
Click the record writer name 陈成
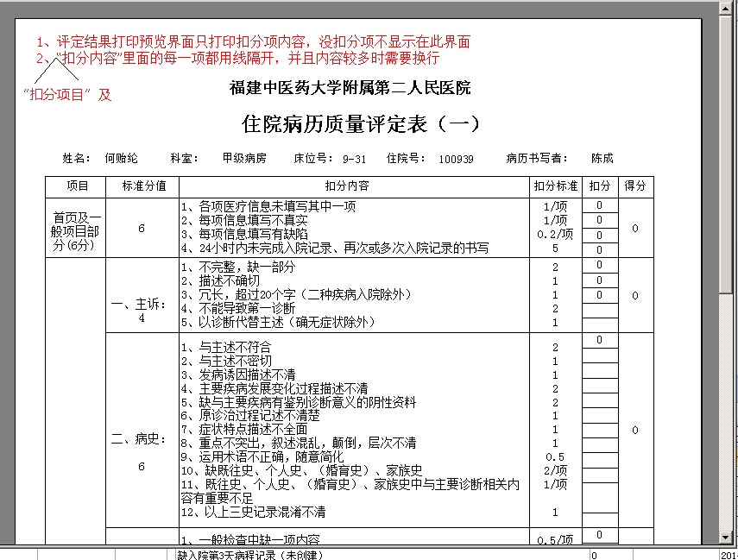click(602, 158)
